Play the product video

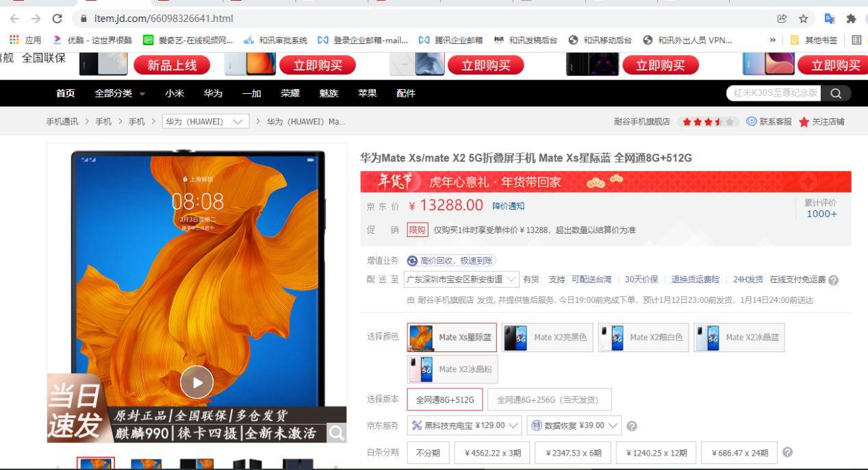point(196,383)
